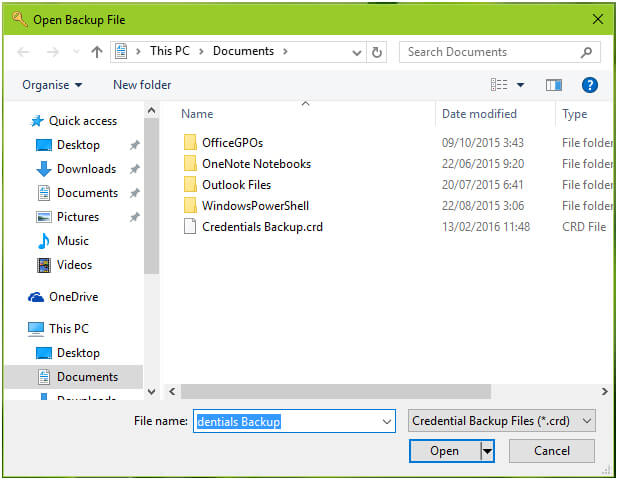The height and width of the screenshot is (480, 618).
Task: Click the Outlook Files folder icon
Action: 190,184
